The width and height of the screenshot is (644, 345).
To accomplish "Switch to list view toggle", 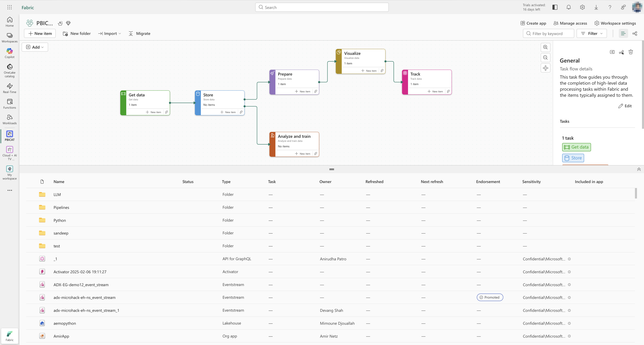I will (x=623, y=34).
